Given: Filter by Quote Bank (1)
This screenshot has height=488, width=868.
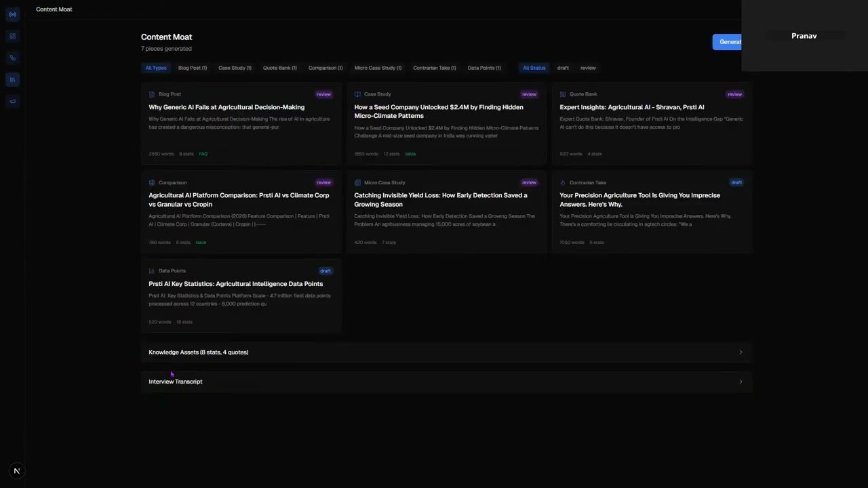Looking at the screenshot, I should pos(280,68).
